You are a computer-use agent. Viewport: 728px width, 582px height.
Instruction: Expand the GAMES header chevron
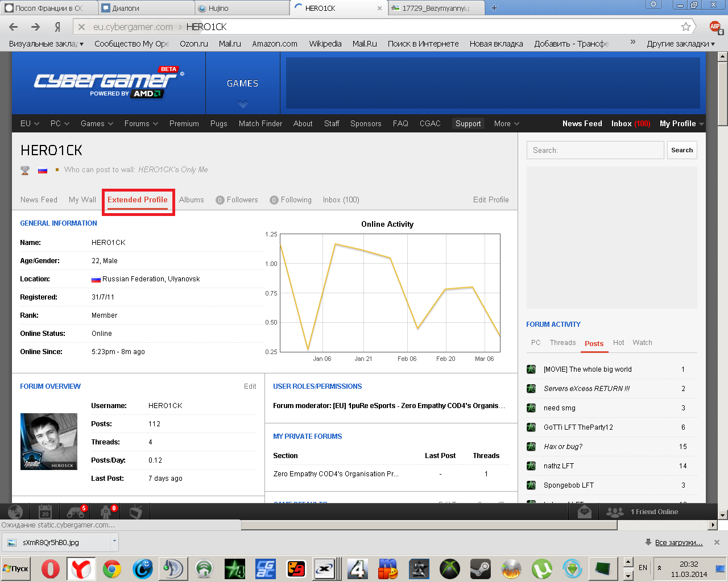point(243,104)
